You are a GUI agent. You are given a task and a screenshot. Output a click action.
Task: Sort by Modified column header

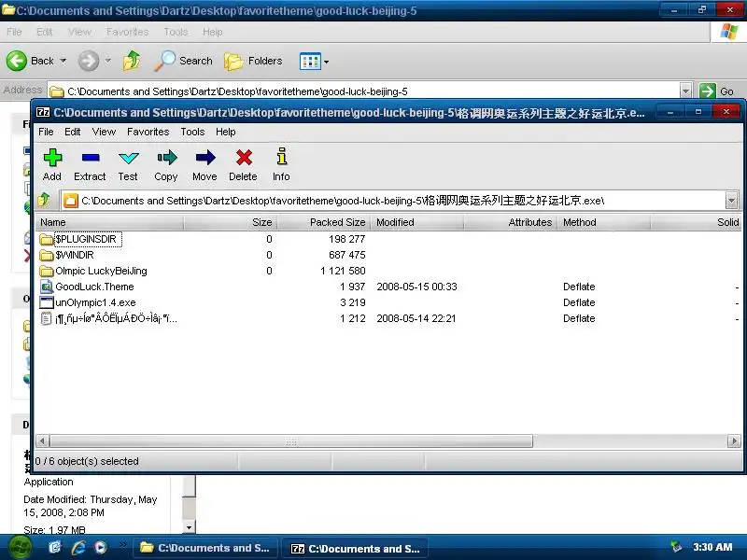click(x=417, y=222)
